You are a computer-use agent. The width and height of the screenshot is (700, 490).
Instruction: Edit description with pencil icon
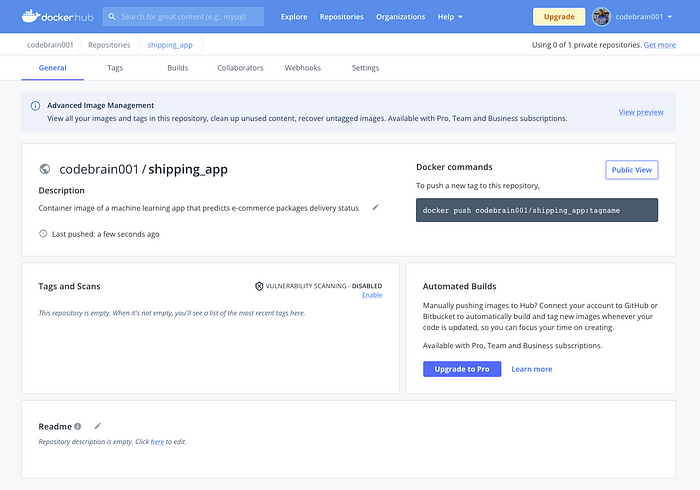point(375,207)
